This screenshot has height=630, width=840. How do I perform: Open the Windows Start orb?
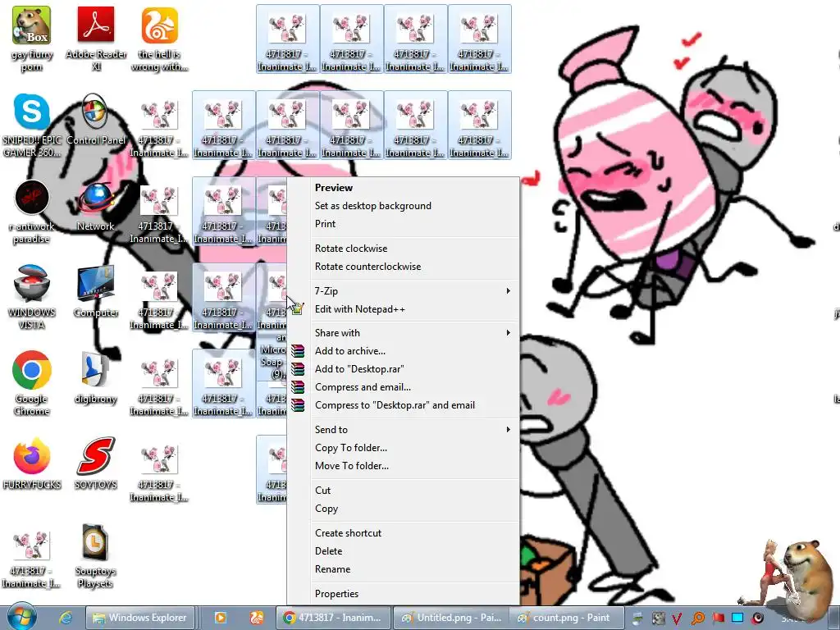tap(21, 617)
